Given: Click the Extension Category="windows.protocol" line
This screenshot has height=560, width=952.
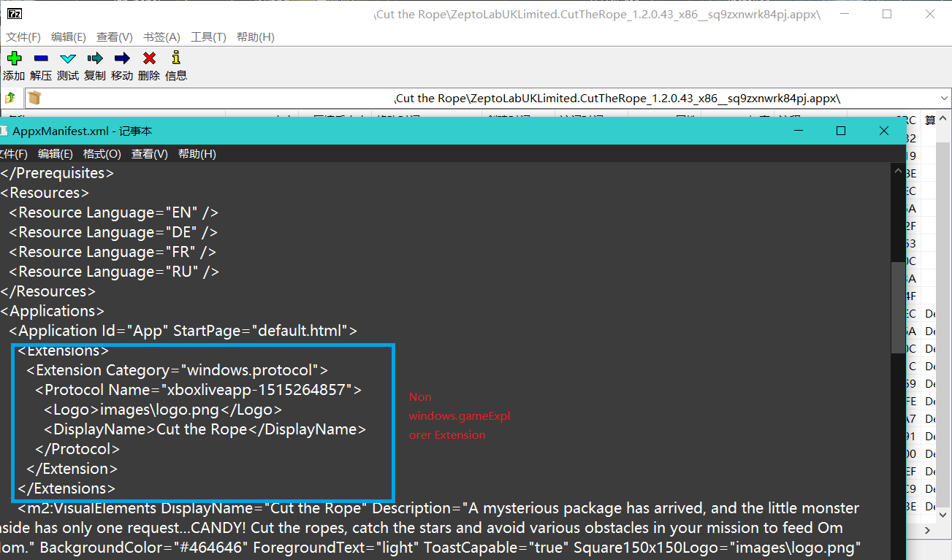Looking at the screenshot, I should pyautogui.click(x=178, y=370).
